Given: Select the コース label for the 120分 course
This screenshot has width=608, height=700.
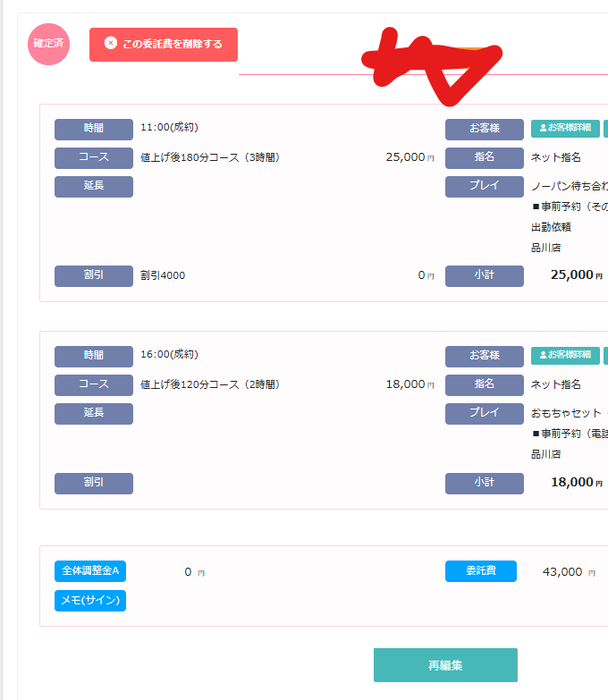Looking at the screenshot, I should point(94,384).
